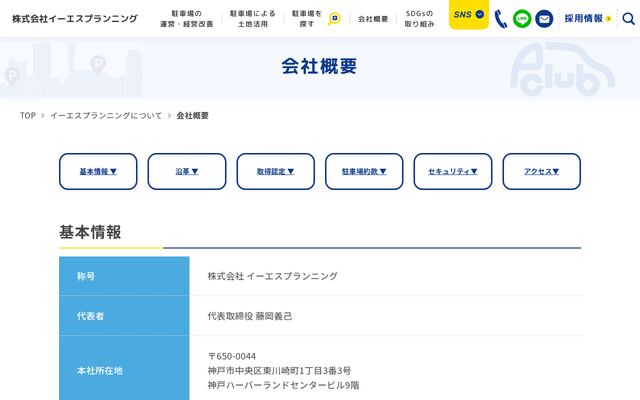Jump to the 基本情報 section

[x=98, y=171]
